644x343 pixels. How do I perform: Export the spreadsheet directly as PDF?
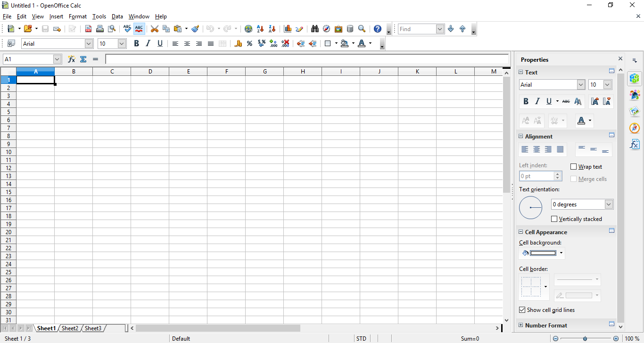point(88,29)
